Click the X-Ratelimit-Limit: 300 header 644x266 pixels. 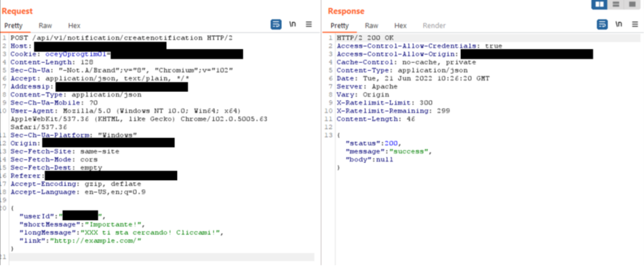point(384,103)
